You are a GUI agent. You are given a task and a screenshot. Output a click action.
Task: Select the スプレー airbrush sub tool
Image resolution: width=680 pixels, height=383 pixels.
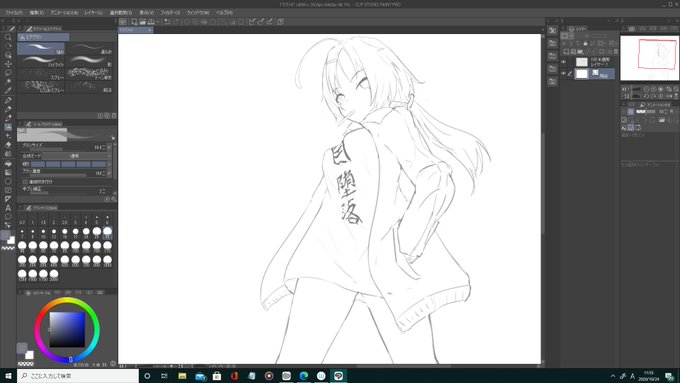[x=41, y=74]
